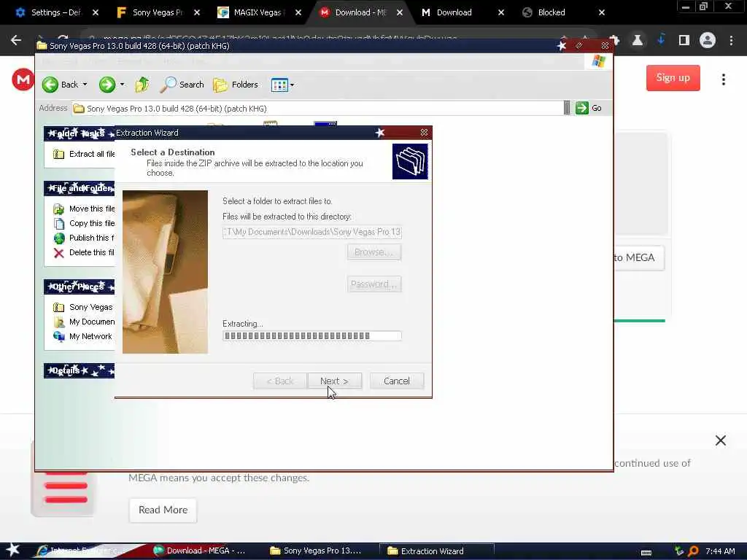The width and height of the screenshot is (747, 560).
Task: Click the Extracting progress bar
Action: tap(312, 335)
